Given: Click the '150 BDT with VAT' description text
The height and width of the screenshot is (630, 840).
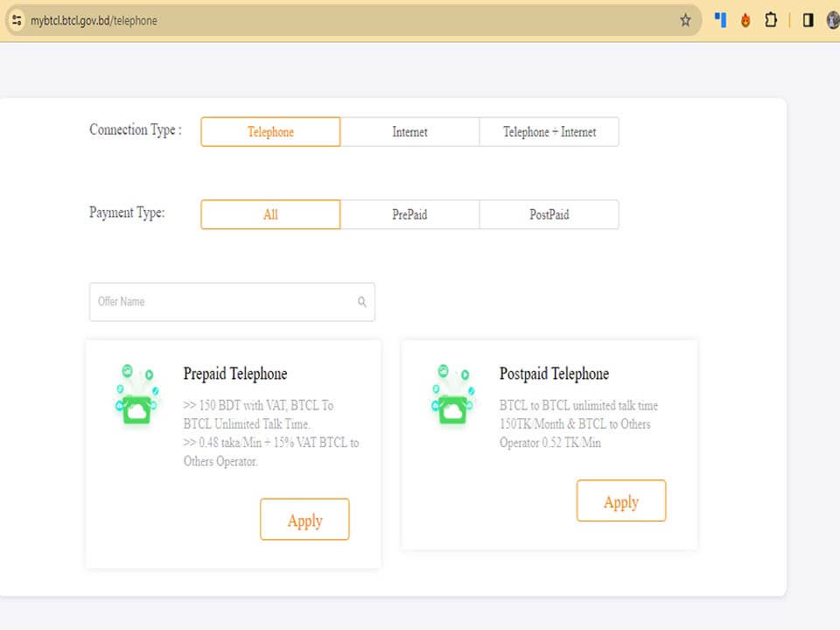Looking at the screenshot, I should (x=271, y=433).
